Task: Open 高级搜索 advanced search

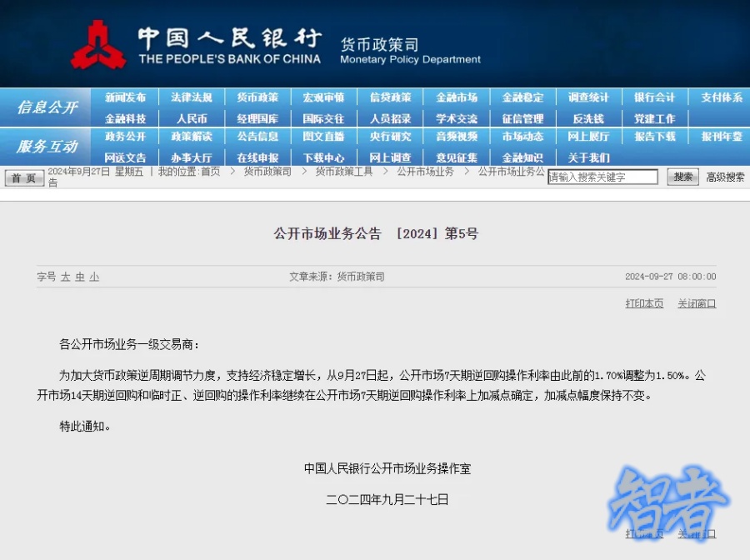Action: [x=724, y=176]
